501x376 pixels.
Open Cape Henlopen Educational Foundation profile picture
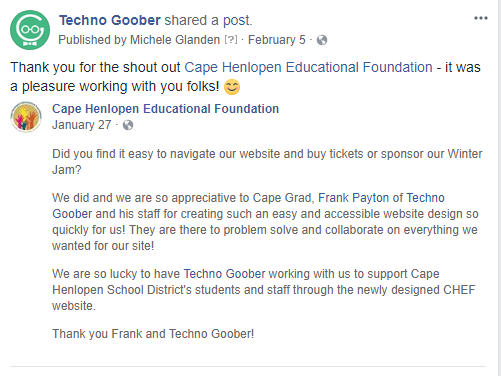tap(26, 117)
